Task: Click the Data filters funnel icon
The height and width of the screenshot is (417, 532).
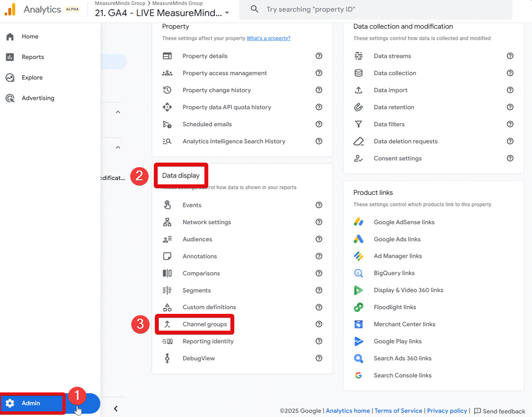Action: [x=359, y=124]
